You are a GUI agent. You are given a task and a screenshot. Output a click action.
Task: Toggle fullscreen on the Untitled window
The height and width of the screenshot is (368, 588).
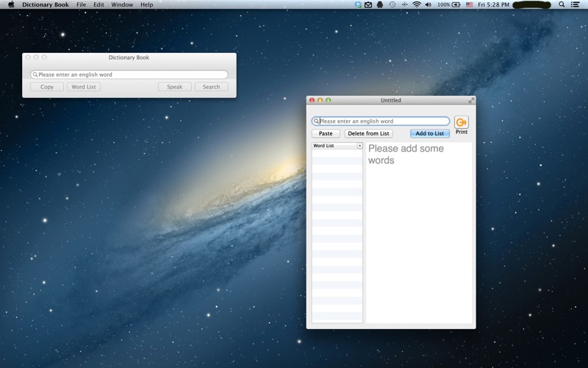click(471, 100)
